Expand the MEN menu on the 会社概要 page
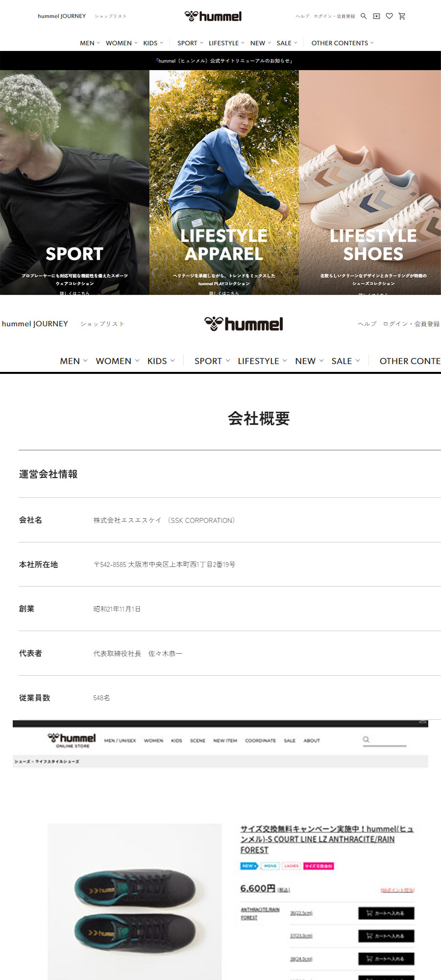The height and width of the screenshot is (980, 441). coord(73,361)
